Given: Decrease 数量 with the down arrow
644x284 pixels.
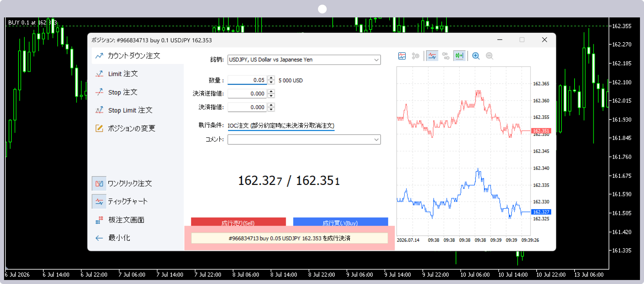Looking at the screenshot, I should pyautogui.click(x=271, y=82).
